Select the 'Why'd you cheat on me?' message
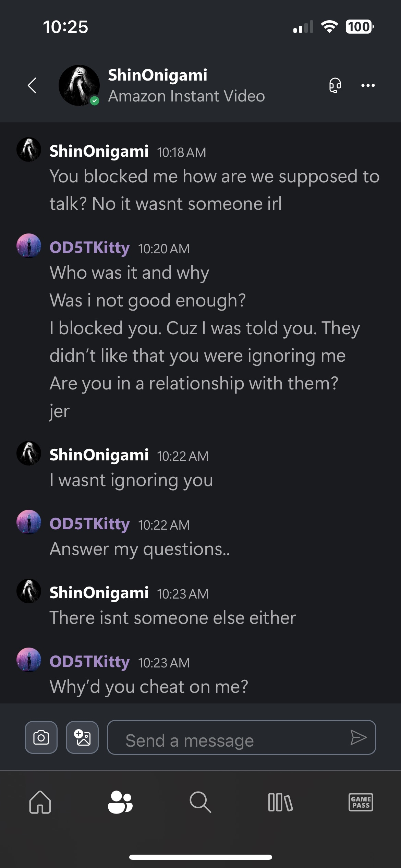This screenshot has width=401, height=868. pos(149,687)
